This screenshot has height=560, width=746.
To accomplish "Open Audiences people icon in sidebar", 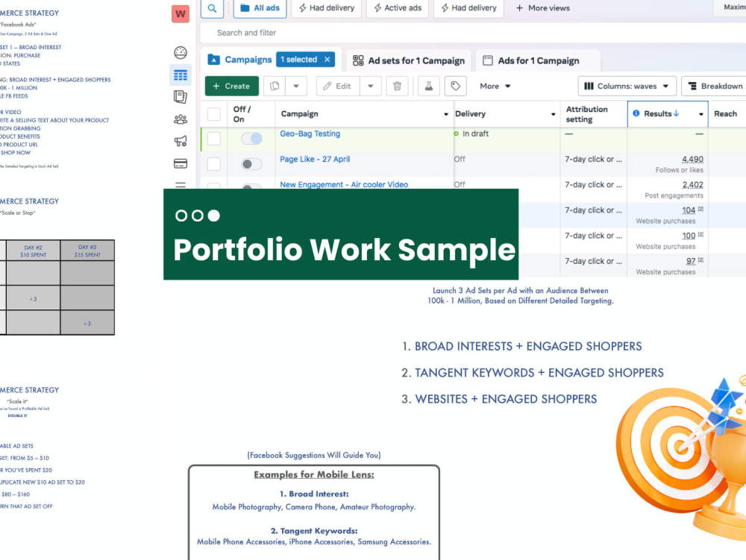I will pyautogui.click(x=181, y=119).
